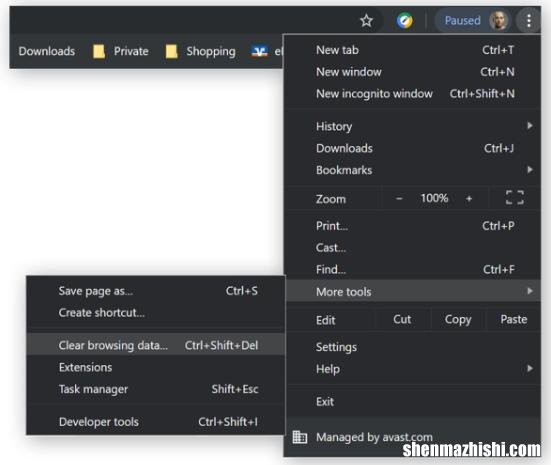Click the Copy button in Edit row
The width and height of the screenshot is (551, 465).
pos(458,319)
